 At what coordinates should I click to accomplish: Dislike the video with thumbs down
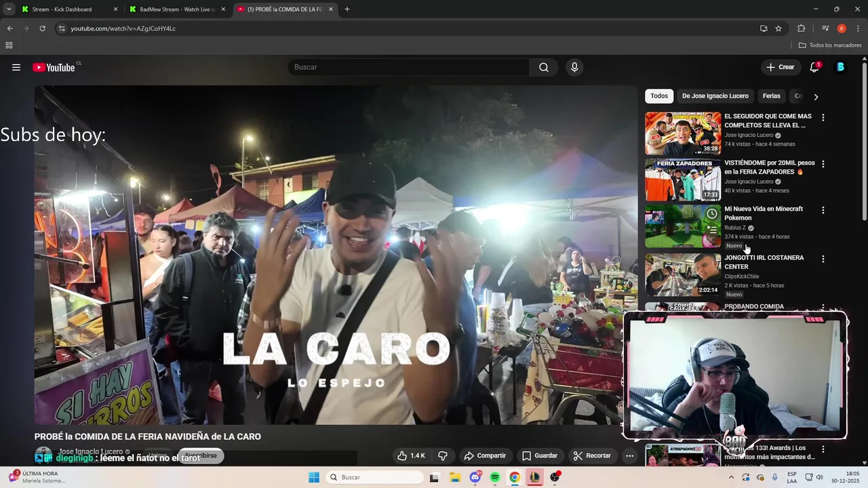click(443, 455)
